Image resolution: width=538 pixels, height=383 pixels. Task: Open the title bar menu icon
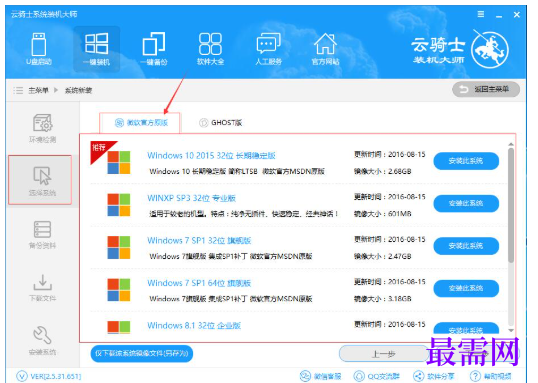click(481, 14)
